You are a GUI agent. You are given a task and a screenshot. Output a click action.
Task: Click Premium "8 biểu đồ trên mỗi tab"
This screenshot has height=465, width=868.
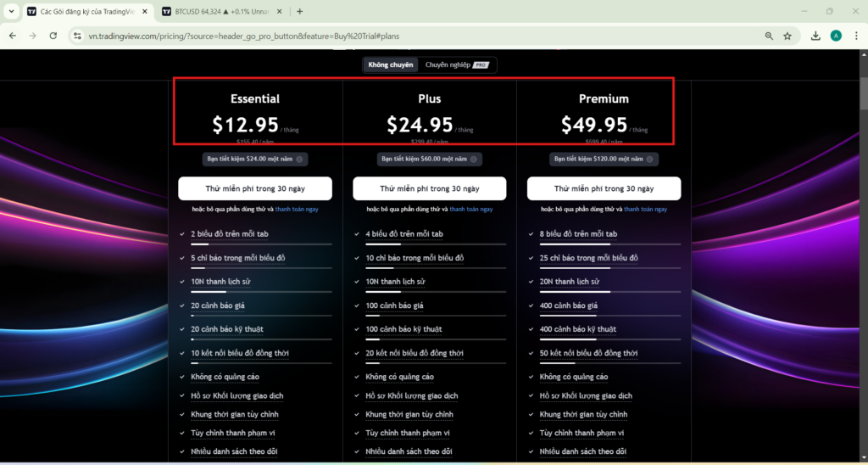point(578,234)
